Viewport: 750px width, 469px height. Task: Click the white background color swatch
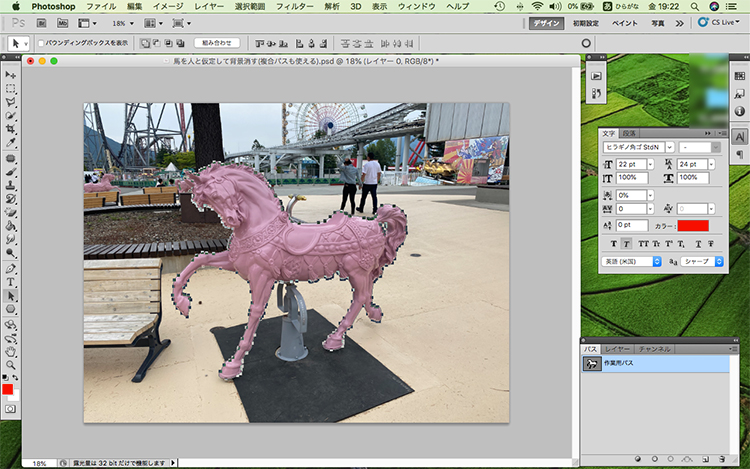click(16, 397)
